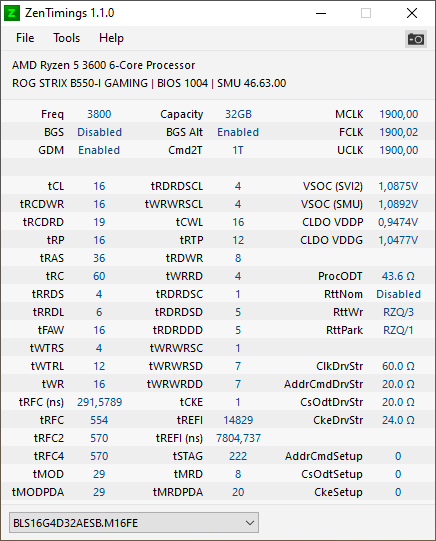Viewport: 436px width, 541px height.
Task: Click the tREFI value 14829
Action: point(238,420)
